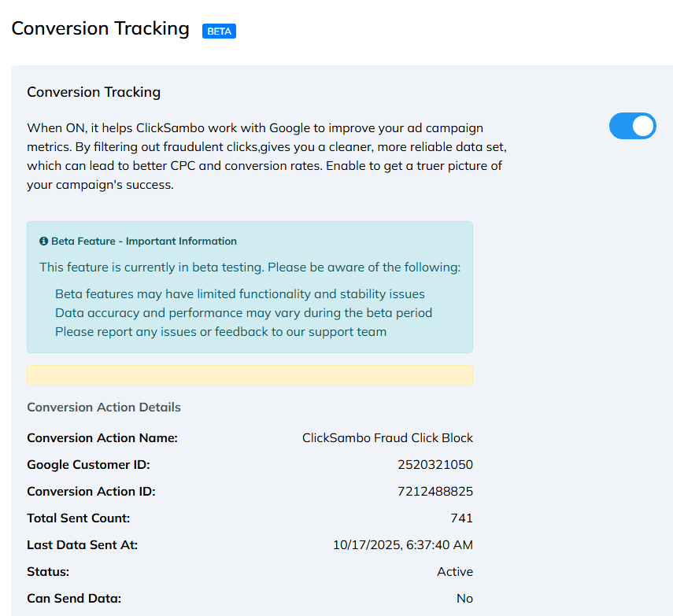Image resolution: width=673 pixels, height=616 pixels.
Task: Click the info icon beside Beta Feature
Action: (44, 242)
